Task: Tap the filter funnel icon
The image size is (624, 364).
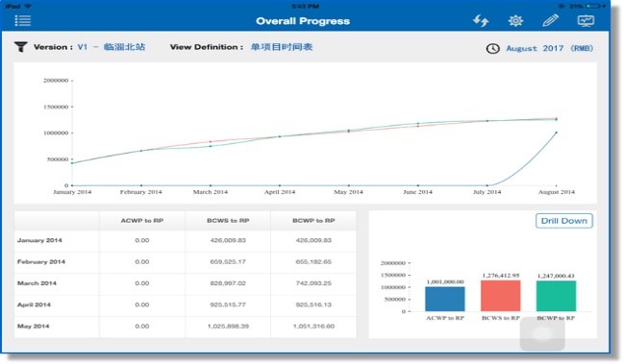Action: 21,47
